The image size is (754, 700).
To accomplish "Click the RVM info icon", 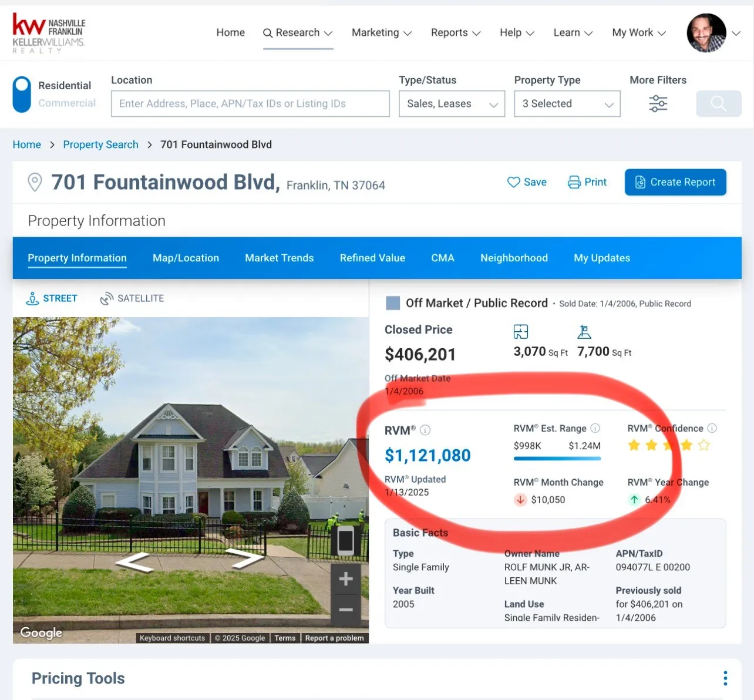I will tap(426, 430).
